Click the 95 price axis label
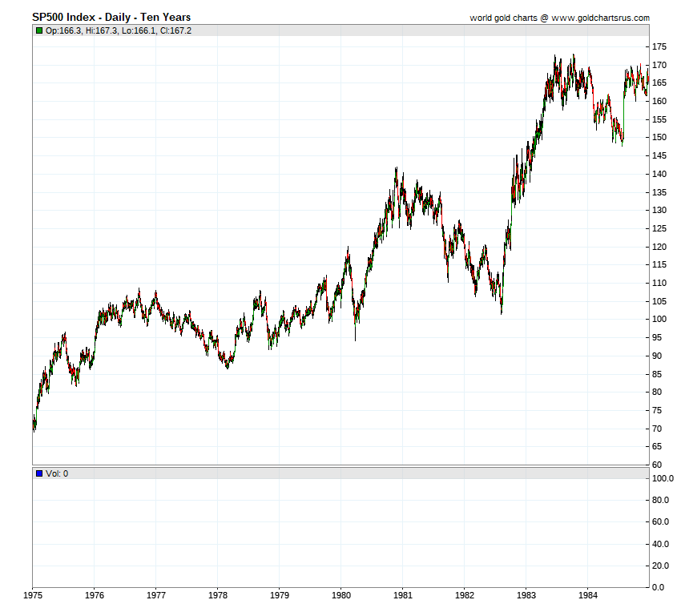Viewport: 681px width, 616px height. pyautogui.click(x=657, y=337)
